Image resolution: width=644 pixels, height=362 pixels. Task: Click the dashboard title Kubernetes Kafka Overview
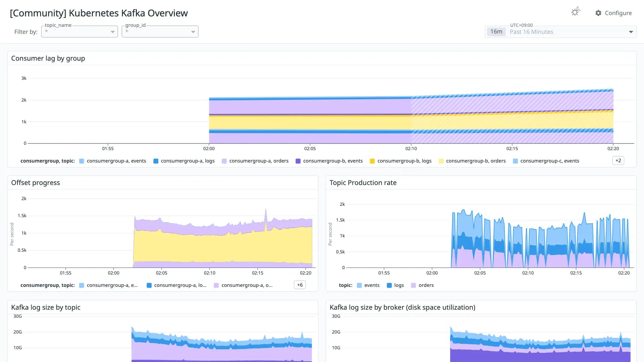coord(99,13)
